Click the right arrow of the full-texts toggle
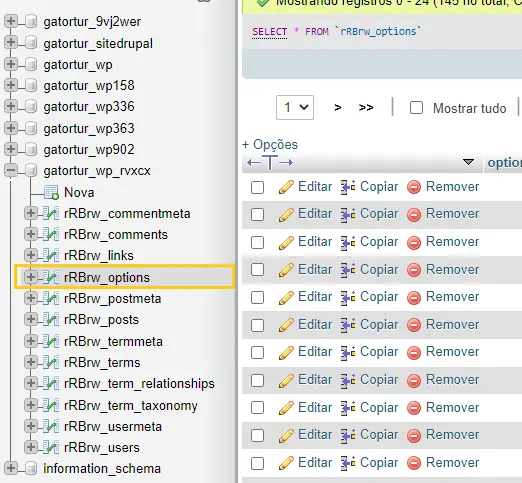522x483 pixels. point(286,163)
